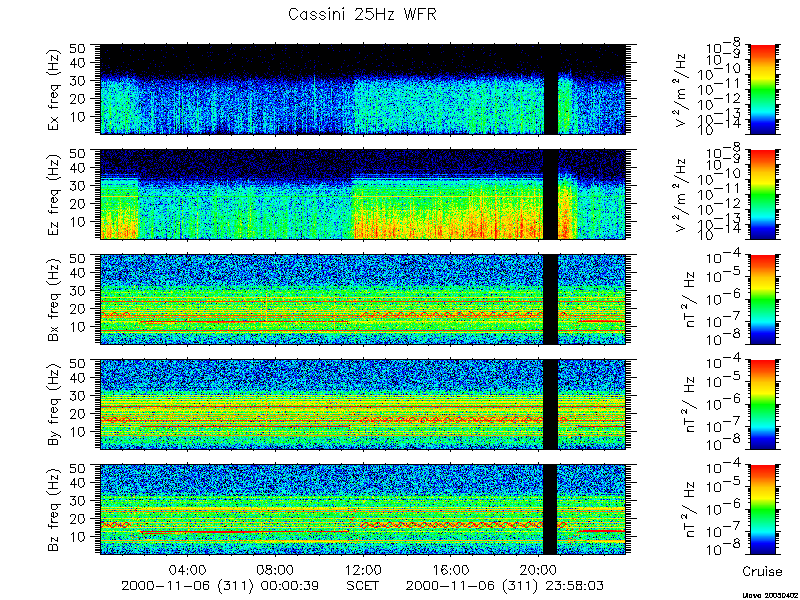
Task: Click the "Ex freq (Hz)" axis label
Action: pos(55,89)
